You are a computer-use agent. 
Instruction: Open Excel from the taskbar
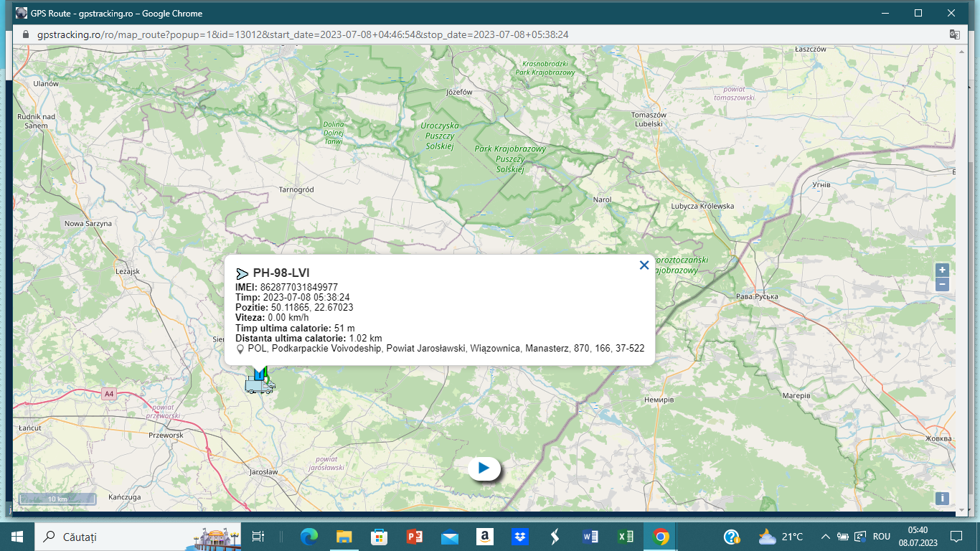(626, 537)
